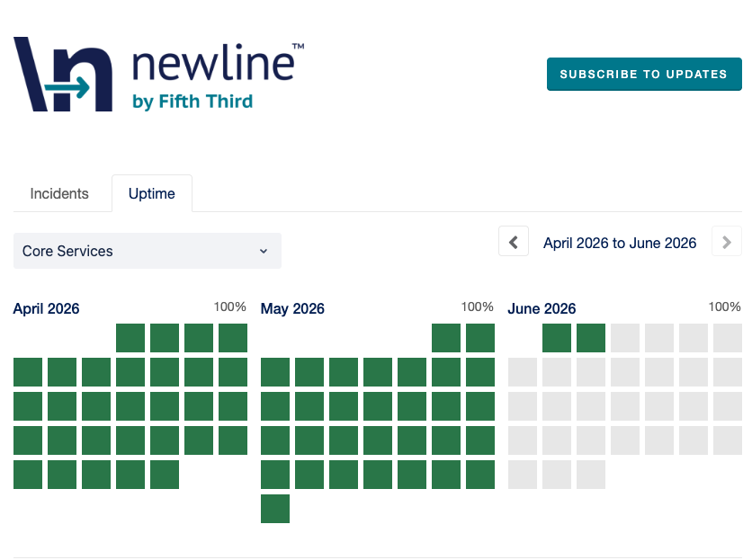Screen dimensions: 752x560
Task: Click the 'April 2026 to June 2026' range text
Action: coord(620,243)
